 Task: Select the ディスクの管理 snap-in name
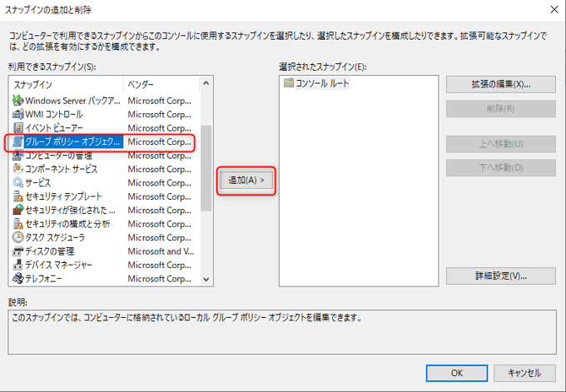coord(50,251)
